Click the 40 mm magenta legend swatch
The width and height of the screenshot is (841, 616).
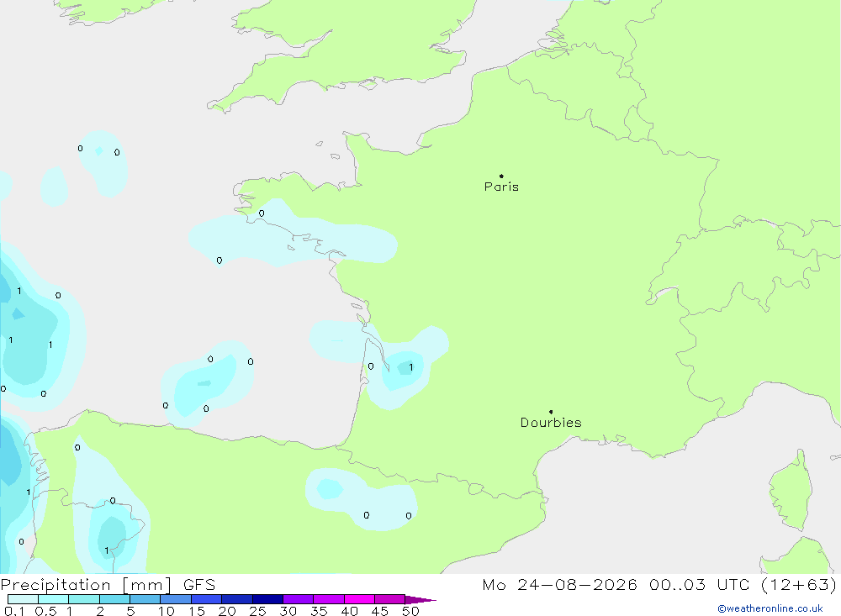coord(359,599)
